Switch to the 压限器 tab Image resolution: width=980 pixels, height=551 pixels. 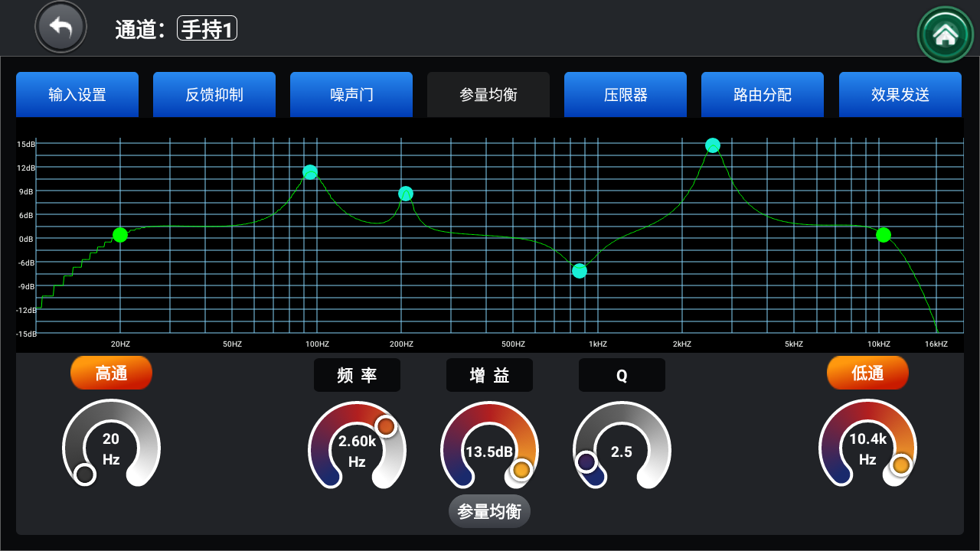pyautogui.click(x=626, y=95)
